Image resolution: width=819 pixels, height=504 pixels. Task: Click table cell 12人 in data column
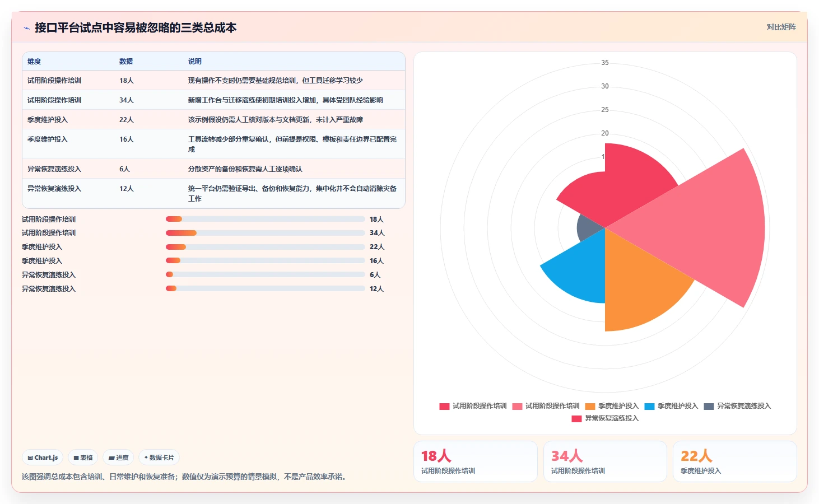(127, 189)
